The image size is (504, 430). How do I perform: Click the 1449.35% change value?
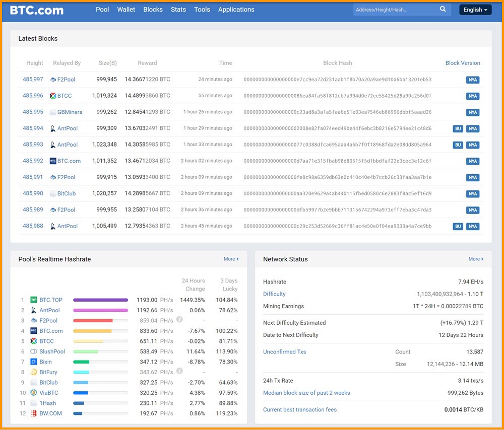[x=193, y=300]
